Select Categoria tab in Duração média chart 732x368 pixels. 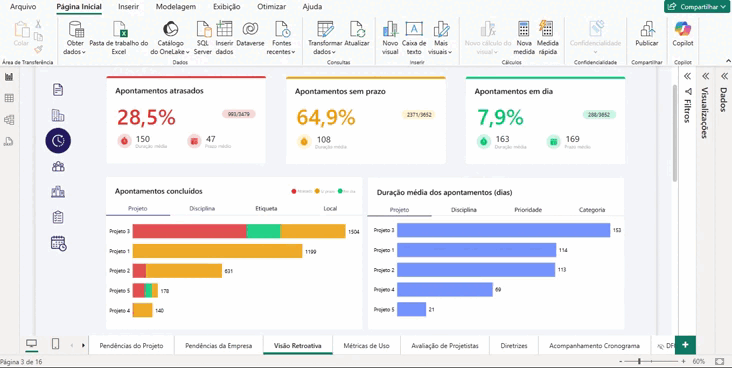click(592, 210)
